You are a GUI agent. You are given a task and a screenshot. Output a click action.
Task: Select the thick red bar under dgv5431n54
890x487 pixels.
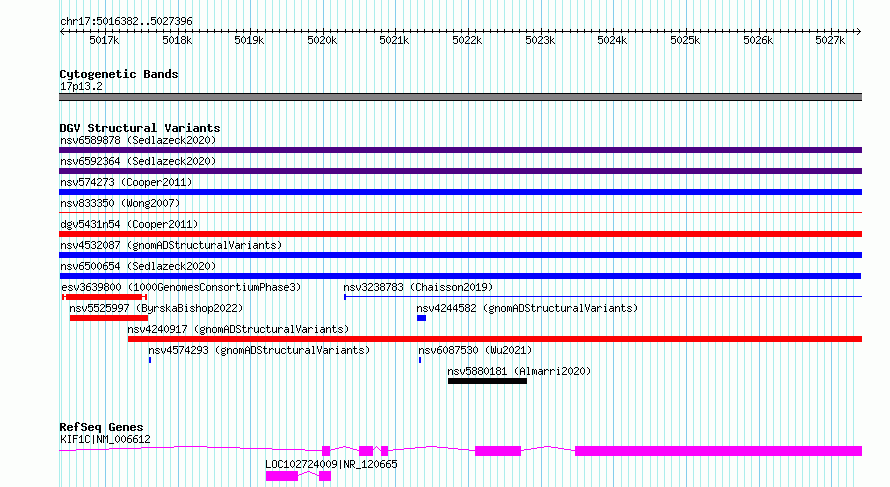(460, 234)
